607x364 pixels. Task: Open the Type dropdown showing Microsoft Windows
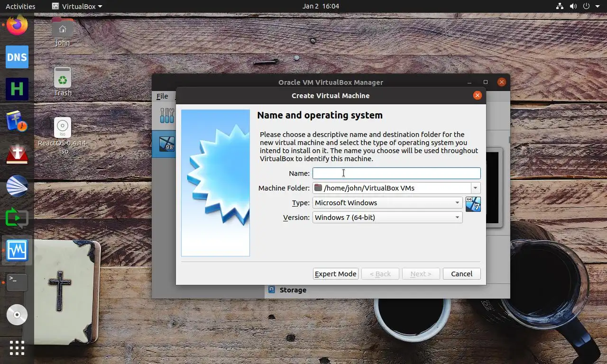pyautogui.click(x=387, y=203)
